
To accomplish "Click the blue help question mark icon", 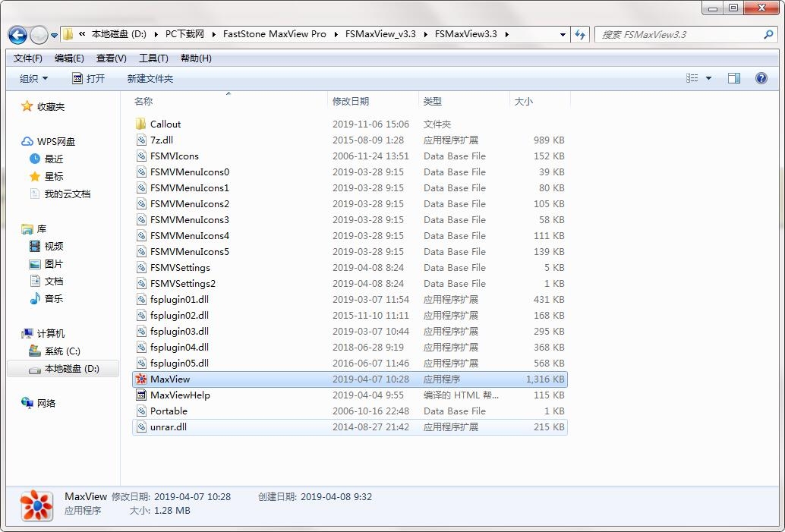I will [x=761, y=78].
